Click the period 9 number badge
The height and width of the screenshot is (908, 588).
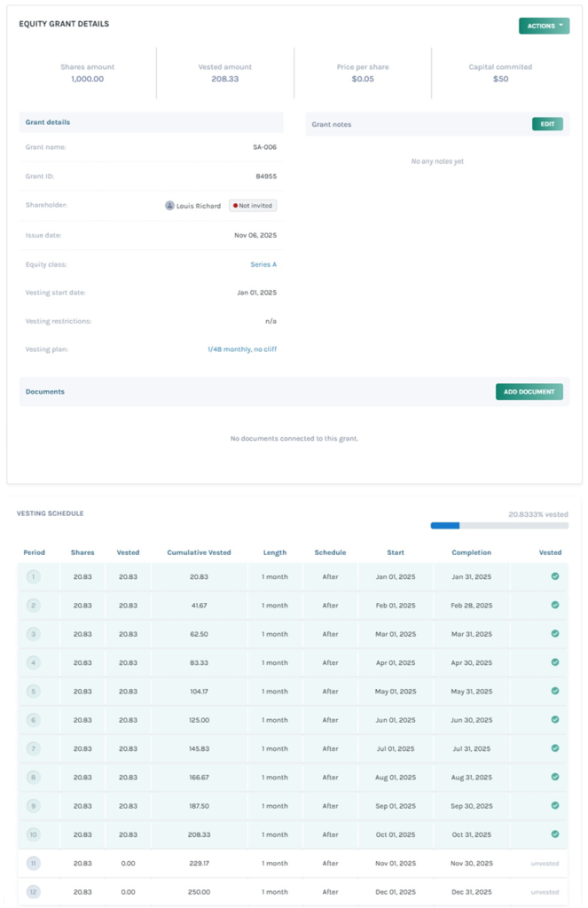33,806
